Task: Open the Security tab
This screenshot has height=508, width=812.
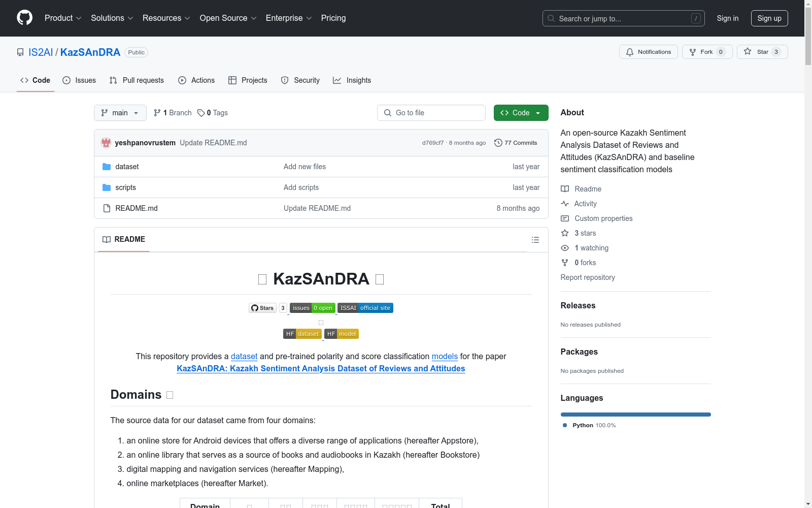Action: point(300,80)
